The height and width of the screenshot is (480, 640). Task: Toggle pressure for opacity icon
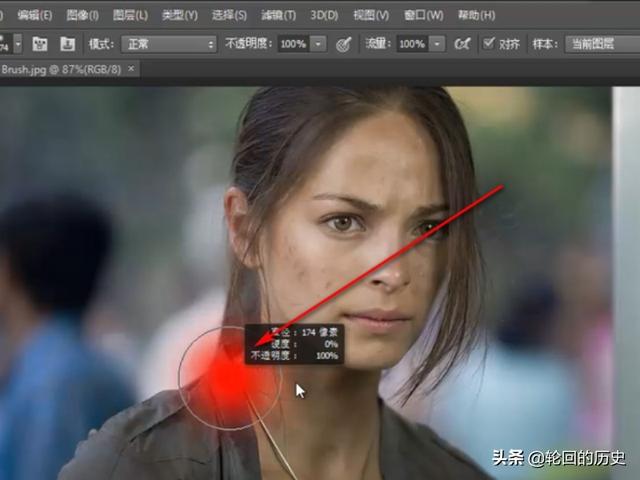pyautogui.click(x=344, y=44)
